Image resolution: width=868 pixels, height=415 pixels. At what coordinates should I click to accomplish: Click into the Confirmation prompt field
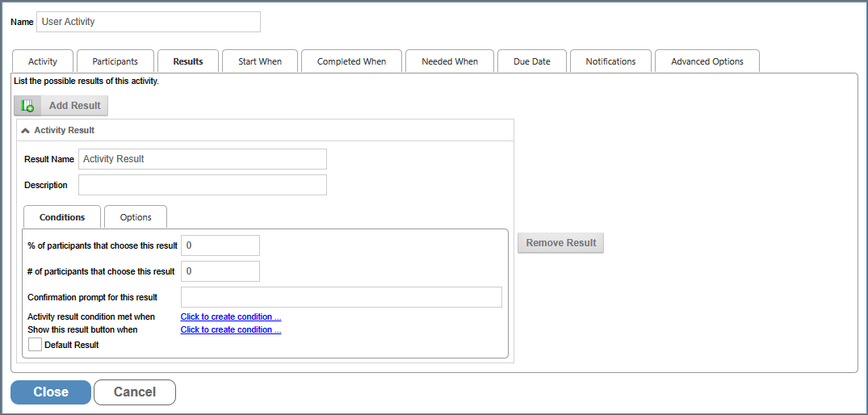(x=341, y=297)
